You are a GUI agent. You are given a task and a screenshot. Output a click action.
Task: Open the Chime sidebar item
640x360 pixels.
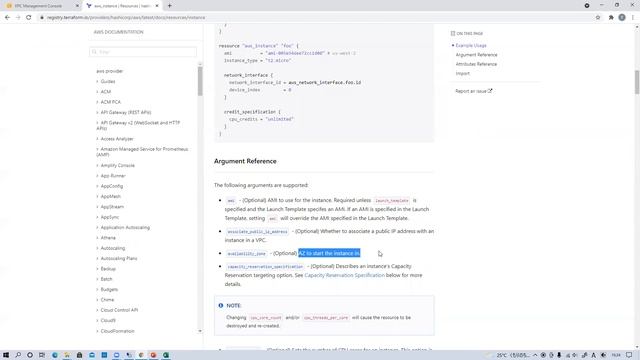tap(107, 300)
